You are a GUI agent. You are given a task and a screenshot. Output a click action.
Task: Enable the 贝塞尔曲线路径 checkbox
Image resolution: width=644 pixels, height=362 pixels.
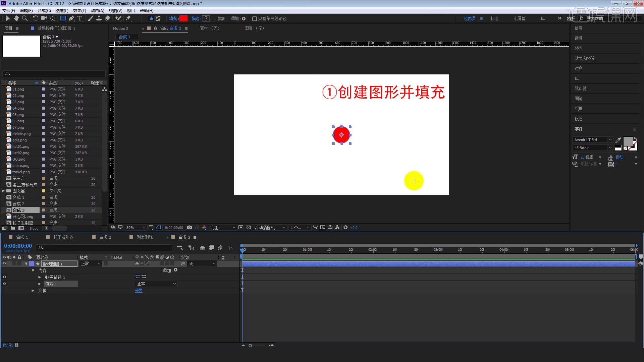click(255, 18)
